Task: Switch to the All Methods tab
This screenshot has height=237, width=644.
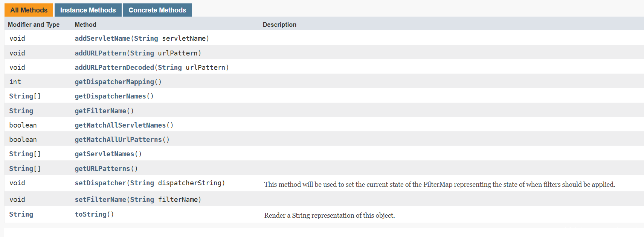Action: coord(29,10)
